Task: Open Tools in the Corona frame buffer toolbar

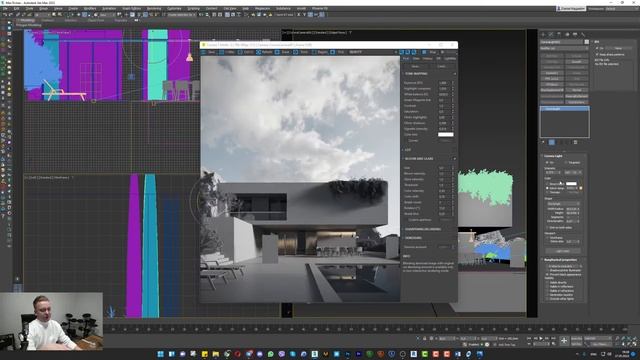Action: (x=302, y=52)
